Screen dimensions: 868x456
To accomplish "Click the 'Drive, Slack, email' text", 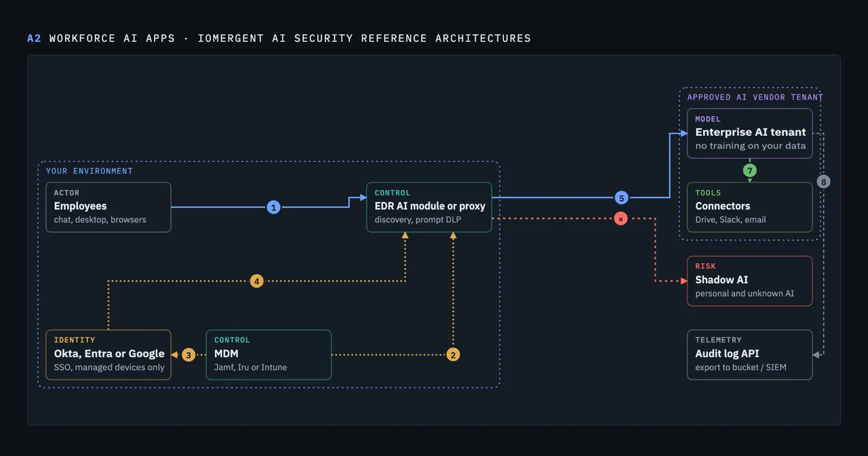I will pyautogui.click(x=731, y=220).
